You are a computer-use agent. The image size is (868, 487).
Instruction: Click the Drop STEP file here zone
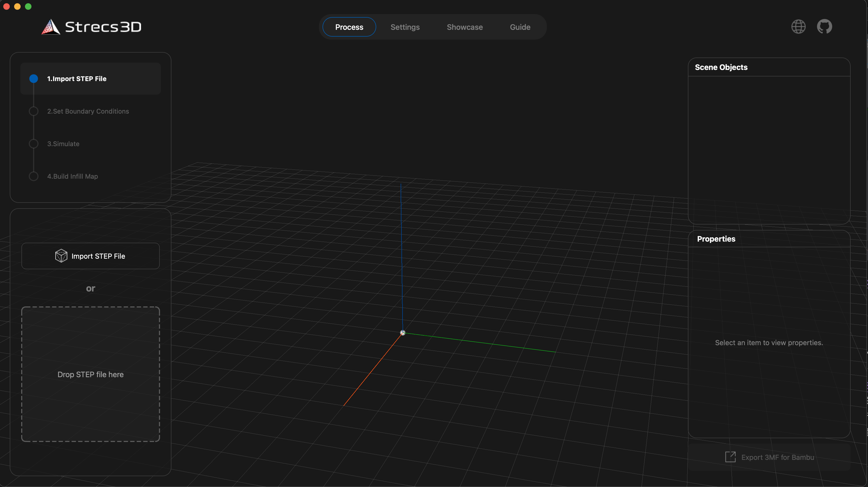91,374
